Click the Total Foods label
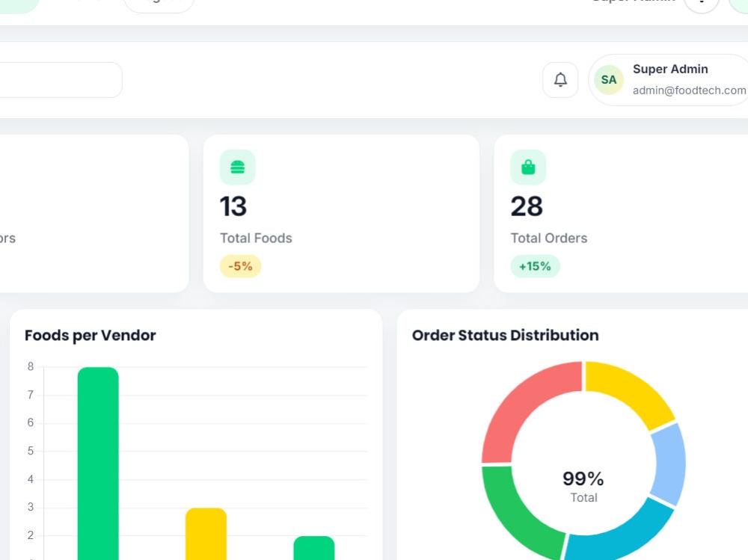The image size is (748, 560). (256, 238)
